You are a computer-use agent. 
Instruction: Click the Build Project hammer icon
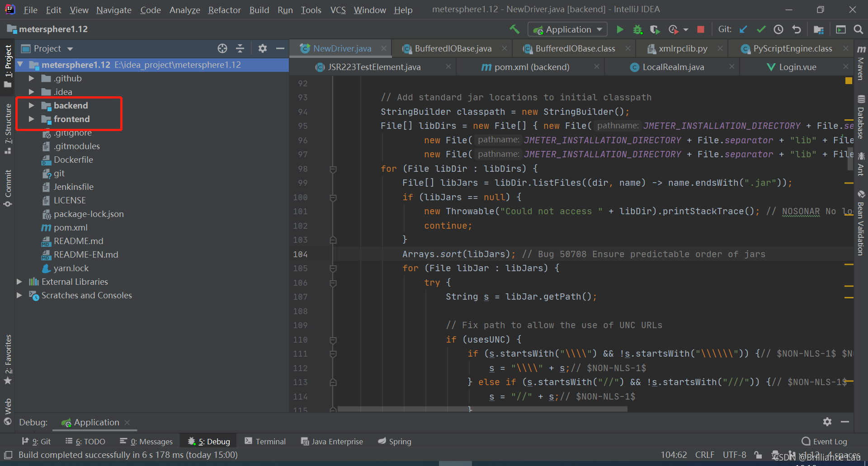pos(514,29)
